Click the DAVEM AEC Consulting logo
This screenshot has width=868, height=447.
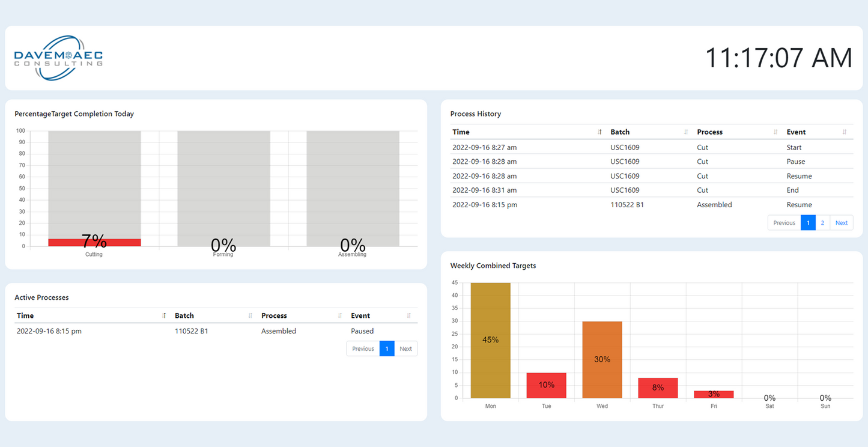[57, 58]
